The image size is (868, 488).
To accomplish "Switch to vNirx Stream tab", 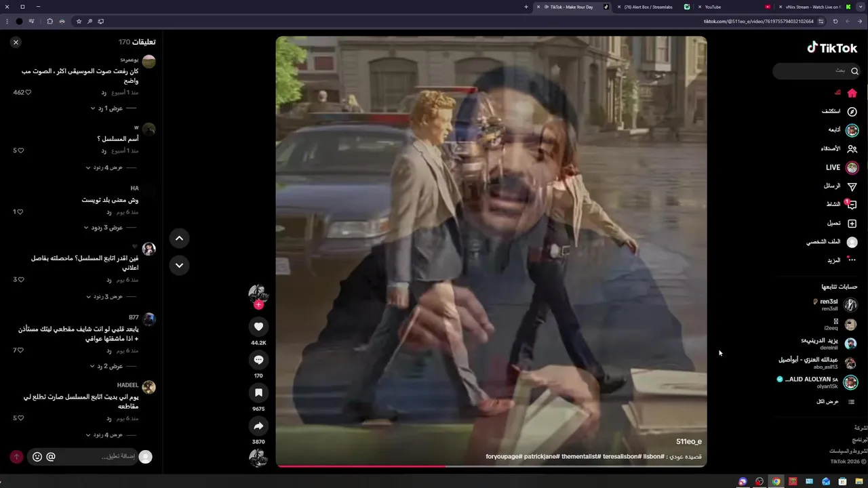I will [813, 7].
